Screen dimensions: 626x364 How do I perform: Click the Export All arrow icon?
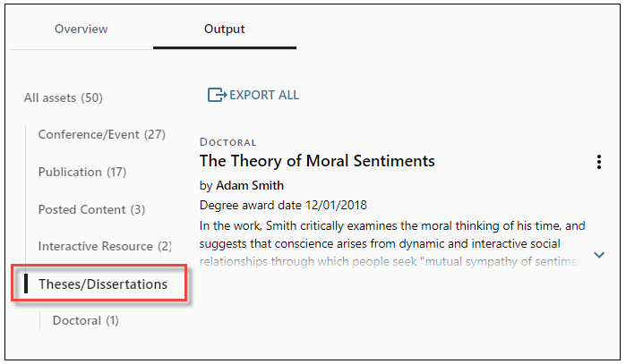click(217, 95)
